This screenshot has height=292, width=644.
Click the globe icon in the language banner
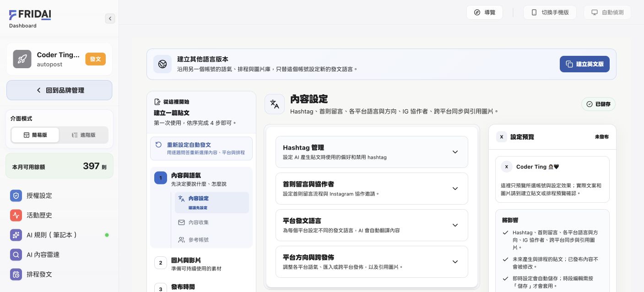click(x=162, y=64)
